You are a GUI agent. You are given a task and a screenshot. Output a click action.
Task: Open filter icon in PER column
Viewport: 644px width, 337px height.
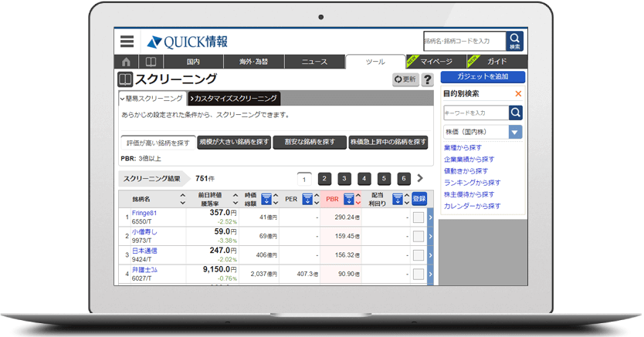click(307, 199)
